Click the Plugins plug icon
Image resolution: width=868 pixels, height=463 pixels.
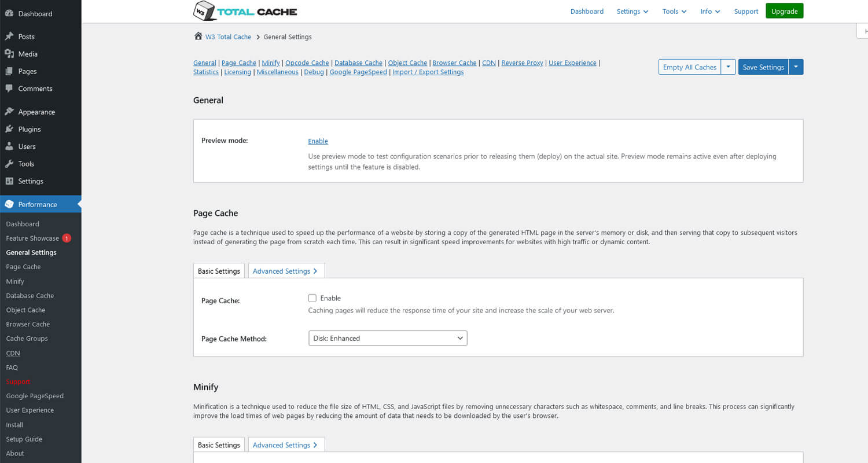pyautogui.click(x=9, y=129)
